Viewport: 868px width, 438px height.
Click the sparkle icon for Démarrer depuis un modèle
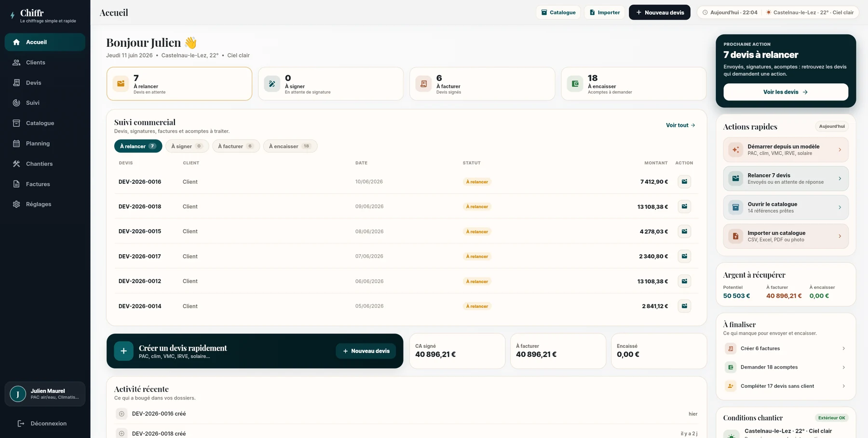(x=736, y=150)
